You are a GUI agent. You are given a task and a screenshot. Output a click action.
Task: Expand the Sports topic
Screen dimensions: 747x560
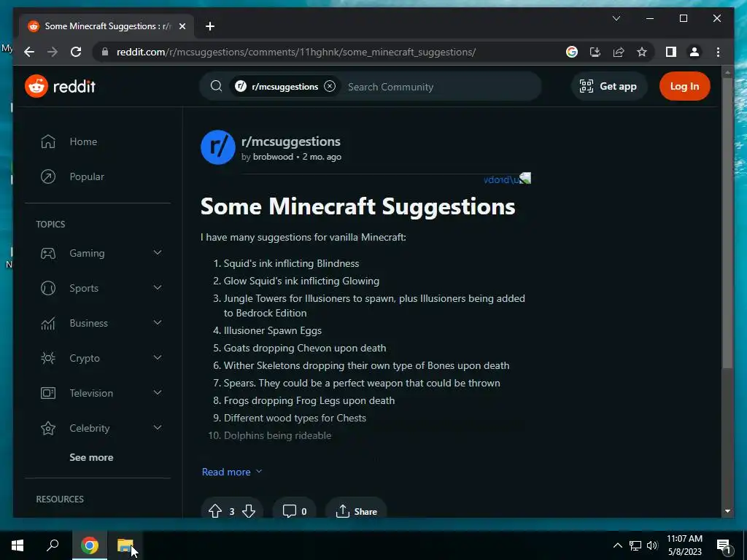click(x=158, y=287)
